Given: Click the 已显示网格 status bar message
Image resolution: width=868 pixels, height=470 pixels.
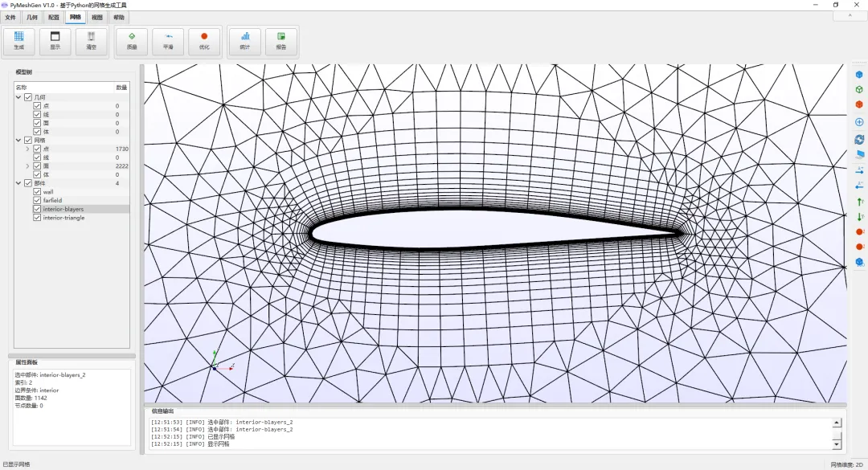Looking at the screenshot, I should [17, 464].
